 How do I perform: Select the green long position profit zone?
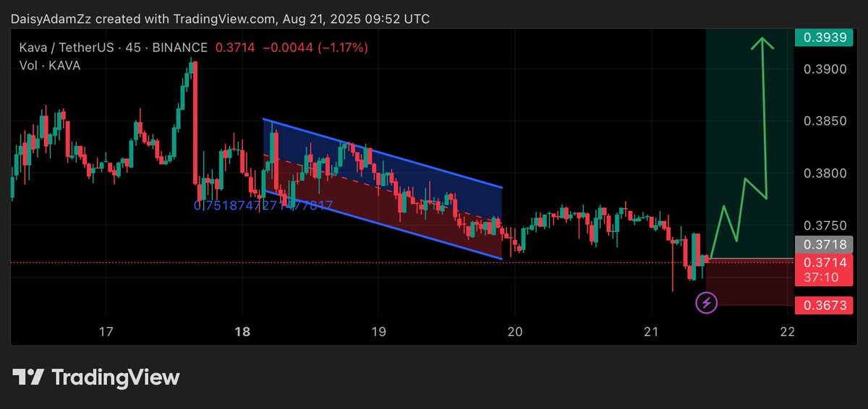pyautogui.click(x=749, y=143)
